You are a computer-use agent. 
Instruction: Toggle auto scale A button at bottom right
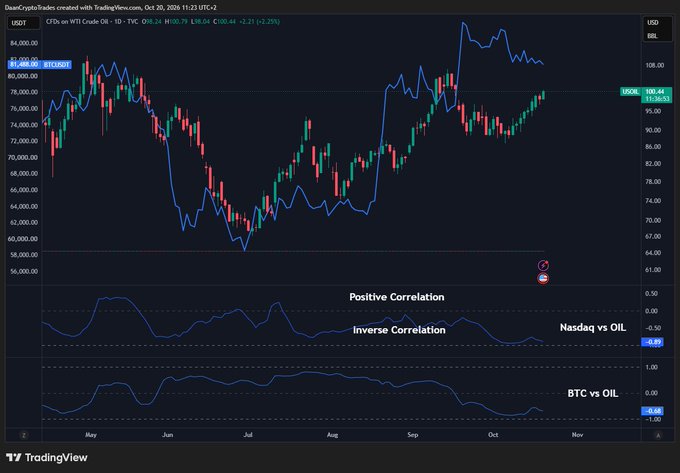(x=658, y=435)
